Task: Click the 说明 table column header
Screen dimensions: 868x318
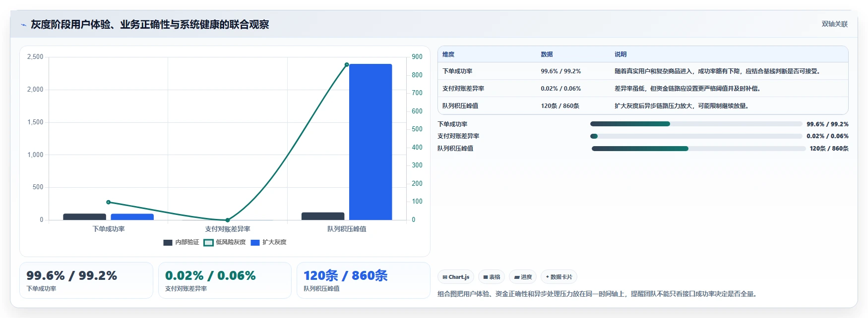Action: (620, 54)
